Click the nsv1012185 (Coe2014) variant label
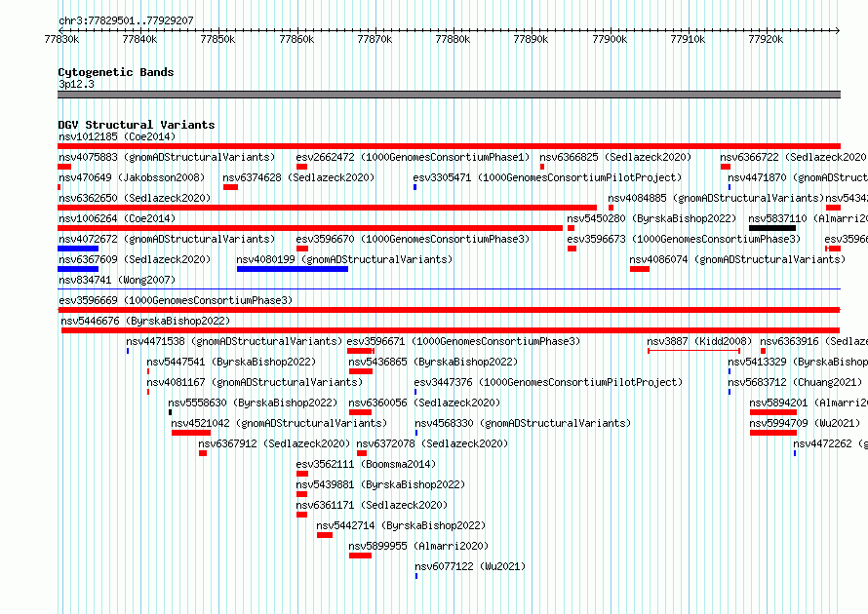Image resolution: width=868 pixels, height=614 pixels. pyautogui.click(x=117, y=136)
